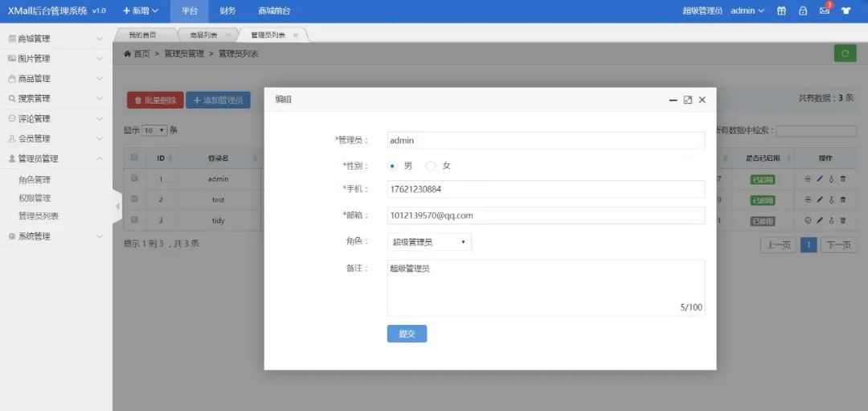Open the 角色 role dropdown

coord(429,242)
